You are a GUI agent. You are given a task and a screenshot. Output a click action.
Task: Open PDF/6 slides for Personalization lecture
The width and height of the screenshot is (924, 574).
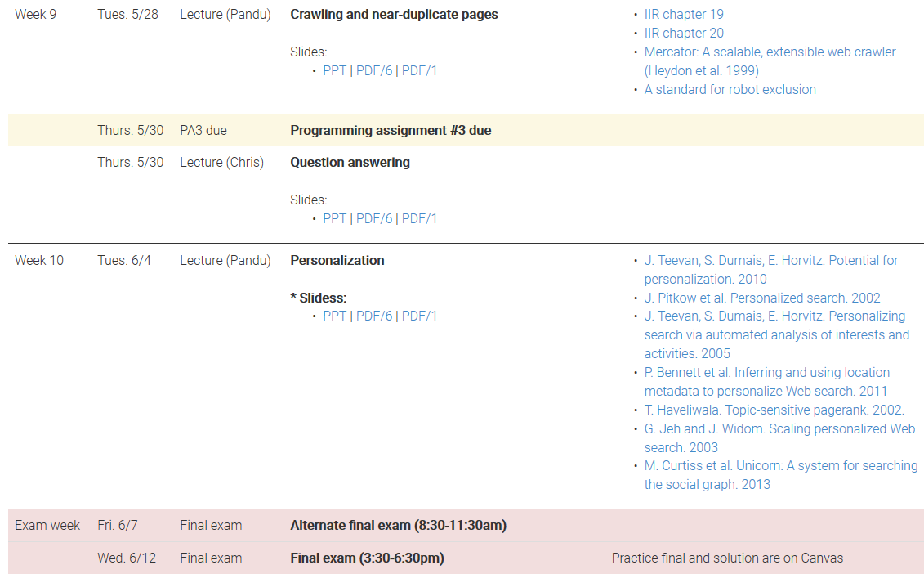click(x=374, y=316)
